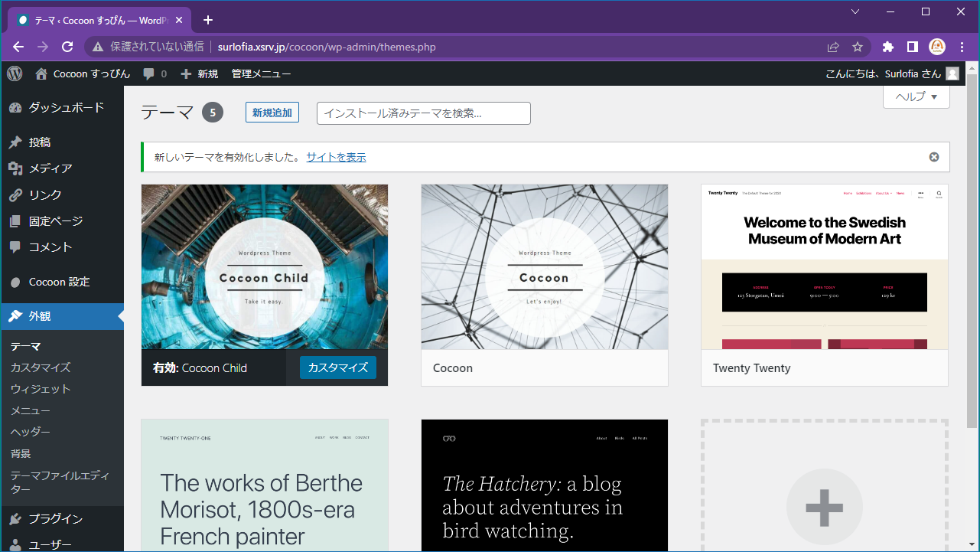Viewport: 980px width, 552px height.
Task: Open the tab search chevron in title bar
Action: [855, 11]
